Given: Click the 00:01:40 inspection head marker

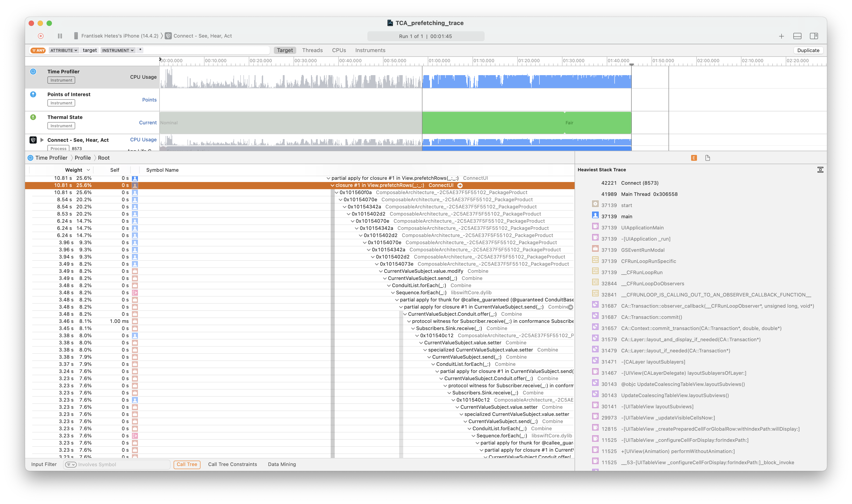Looking at the screenshot, I should 631,64.
